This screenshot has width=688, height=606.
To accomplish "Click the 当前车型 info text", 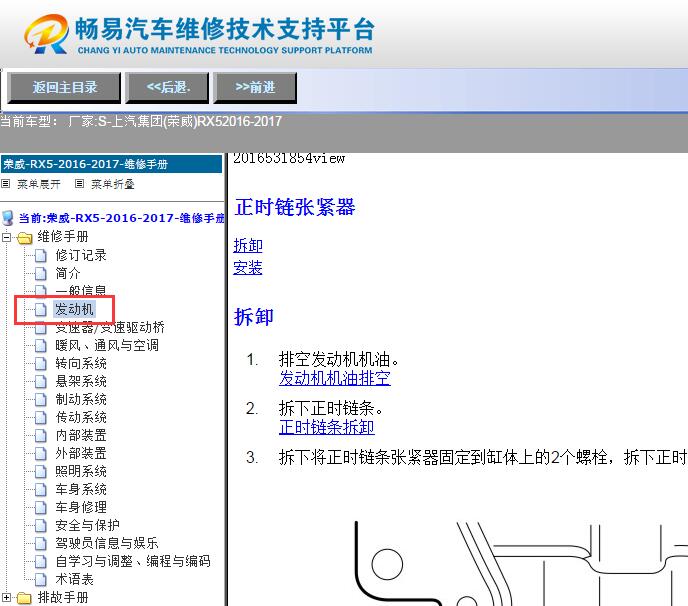I will point(141,121).
